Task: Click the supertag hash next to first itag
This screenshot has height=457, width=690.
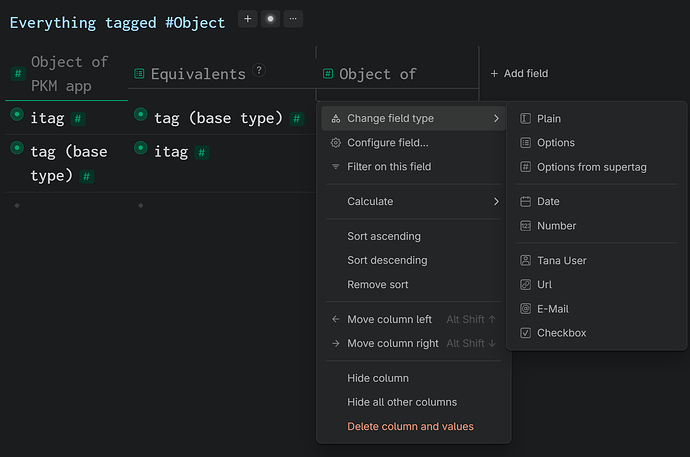Action: tap(78, 119)
